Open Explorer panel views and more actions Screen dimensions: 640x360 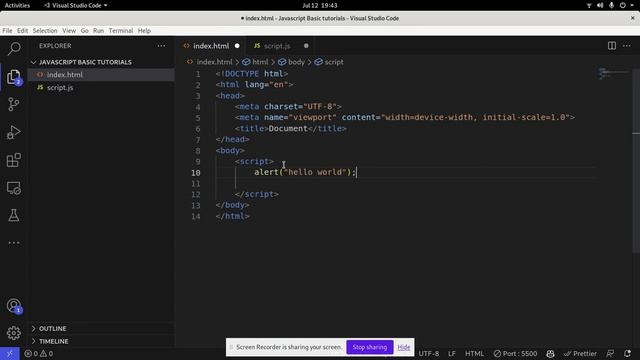[162, 46]
